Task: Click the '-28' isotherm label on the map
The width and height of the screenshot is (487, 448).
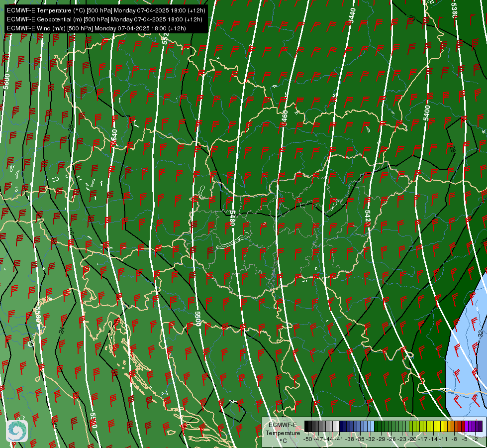Action: point(453,149)
